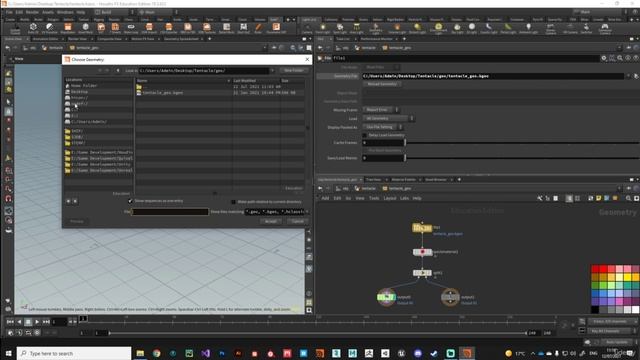
Task: Click Cancel in Choose Geometry dialog
Action: coord(298,221)
